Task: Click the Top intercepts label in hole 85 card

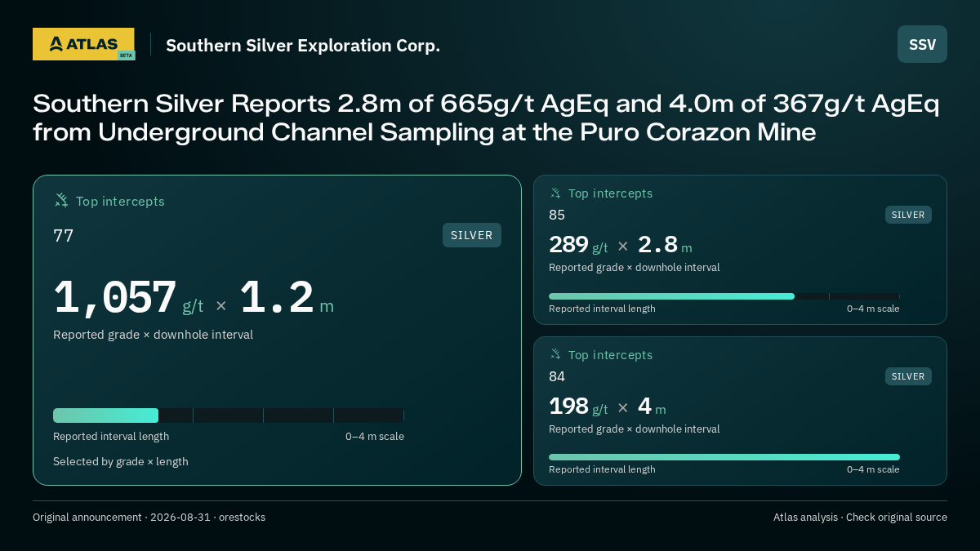Action: pos(610,193)
